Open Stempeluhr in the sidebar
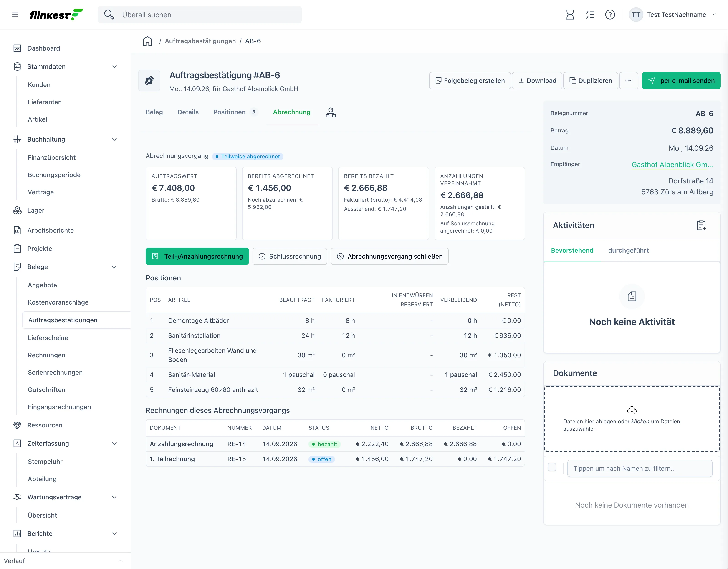Viewport: 728px width, 569px height. (45, 462)
